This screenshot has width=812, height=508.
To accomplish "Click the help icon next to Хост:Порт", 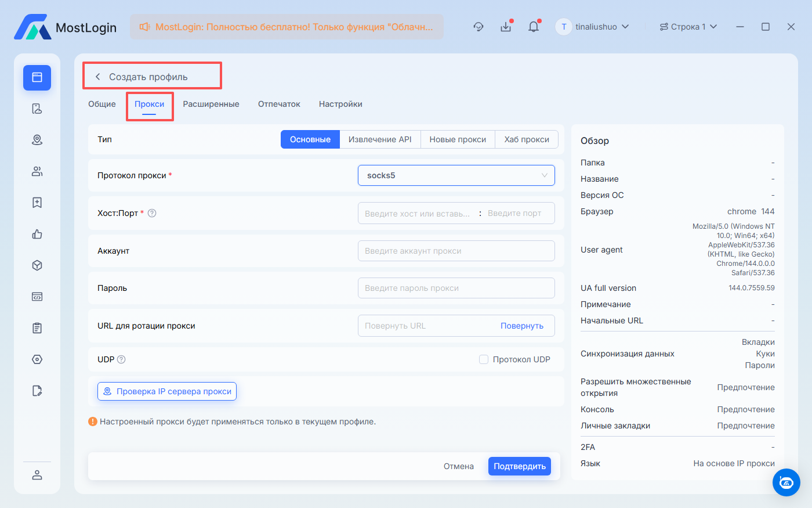I will [x=152, y=213].
